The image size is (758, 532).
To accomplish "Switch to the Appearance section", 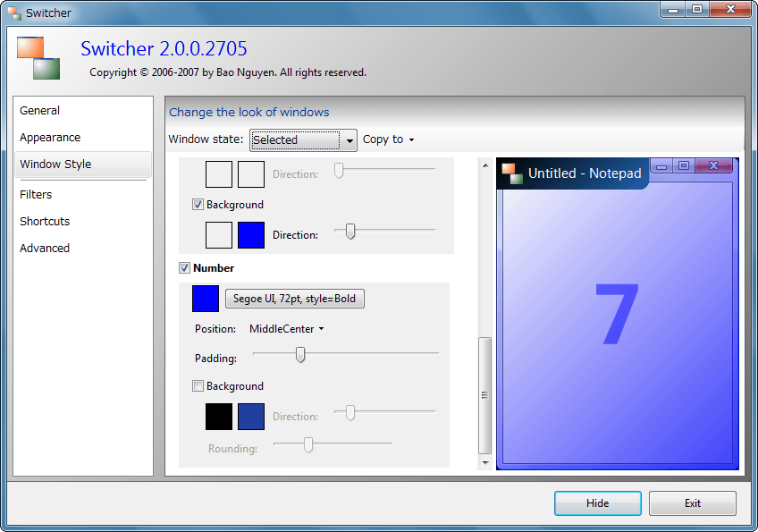I will coord(50,138).
